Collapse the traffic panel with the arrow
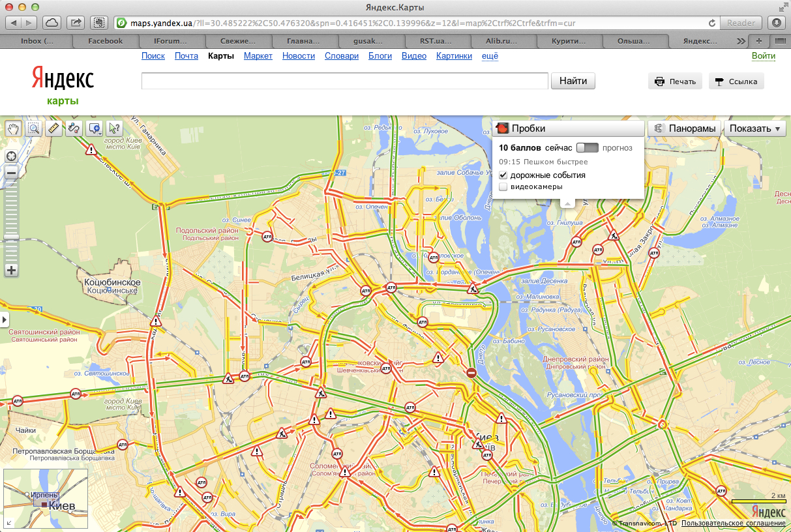Screen dimensions: 791x532 [x=567, y=203]
